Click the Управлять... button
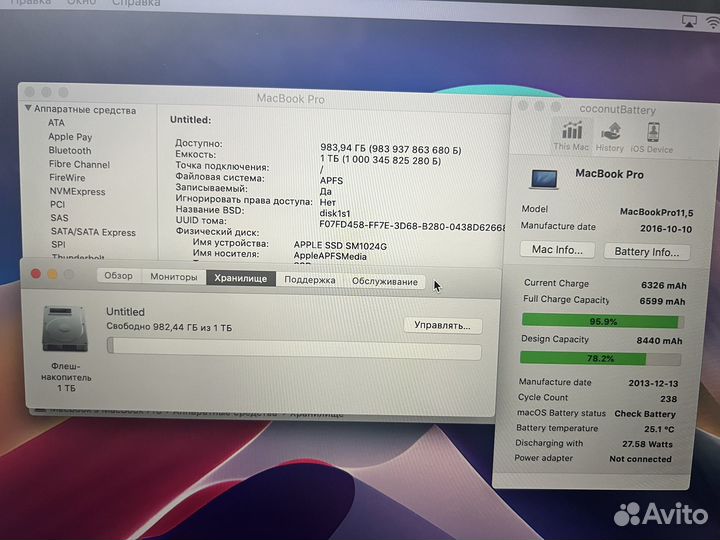 443,326
